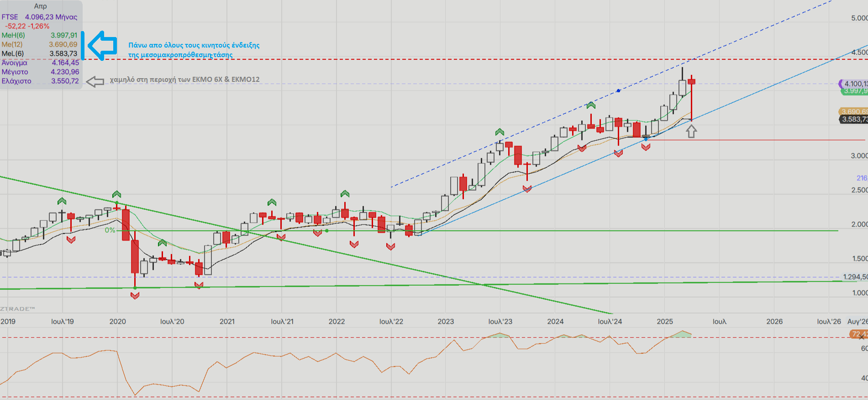Click the orange 72,42 RSI value tag
Image resolution: width=868 pixels, height=400 pixels.
pyautogui.click(x=858, y=334)
